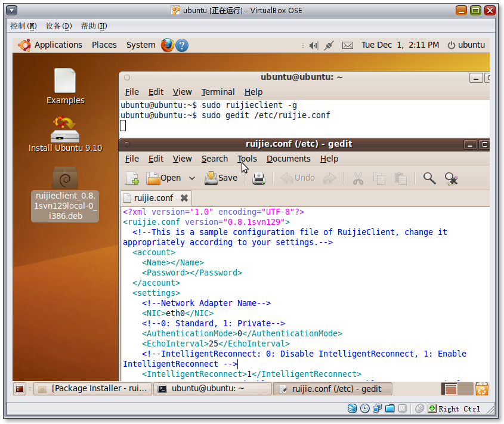Print the document with the printer icon
Viewport: 504px width, 424px height.
258,178
